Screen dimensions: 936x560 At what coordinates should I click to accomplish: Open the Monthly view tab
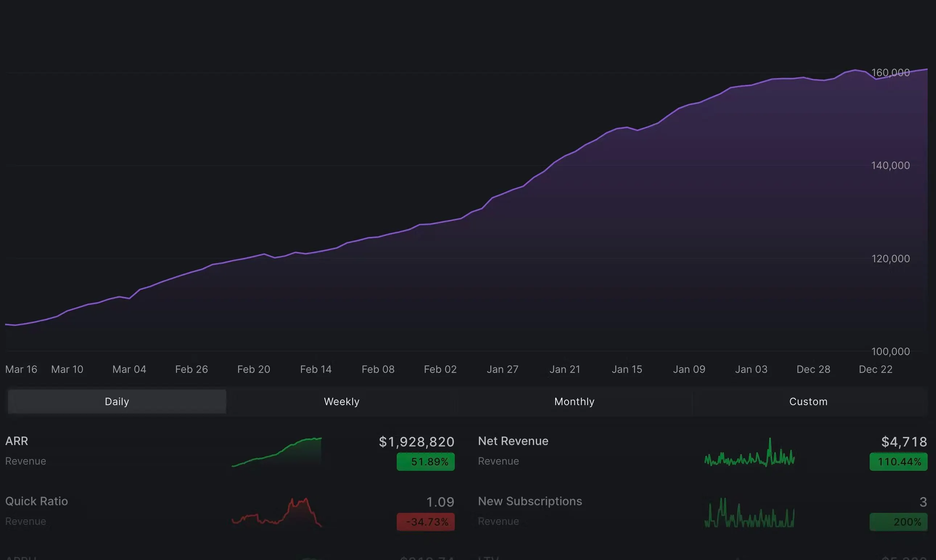point(574,402)
